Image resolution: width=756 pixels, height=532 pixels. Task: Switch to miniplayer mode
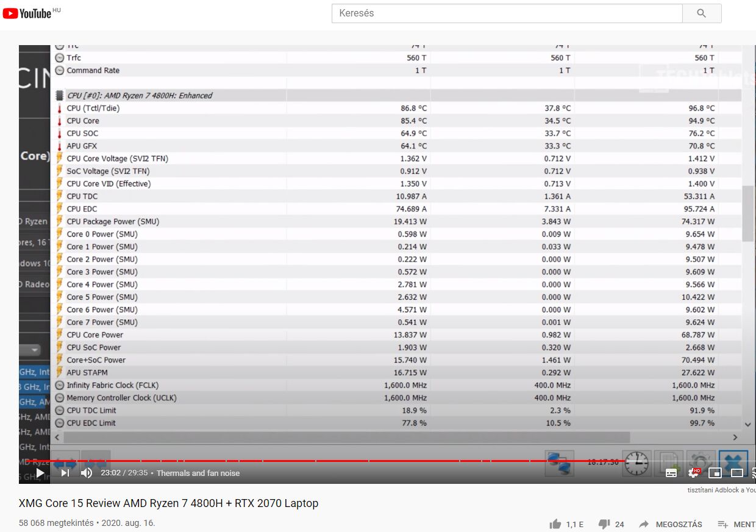point(715,473)
